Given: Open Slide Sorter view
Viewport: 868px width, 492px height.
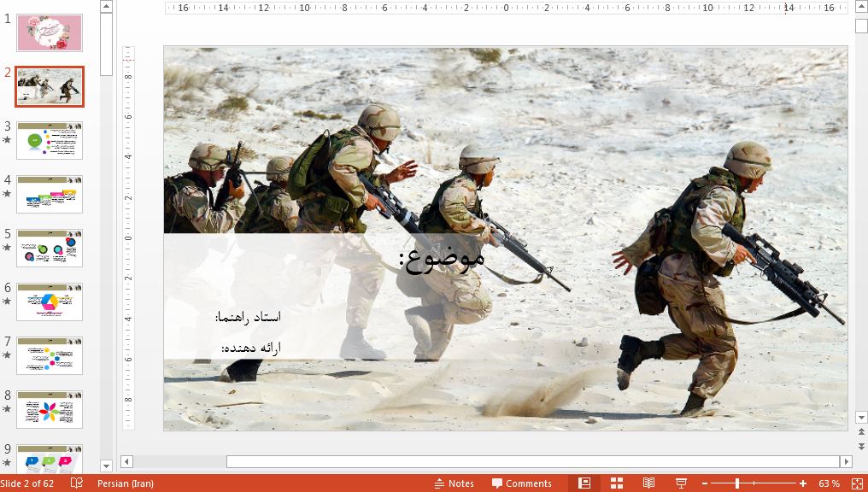Looking at the screenshot, I should [617, 483].
